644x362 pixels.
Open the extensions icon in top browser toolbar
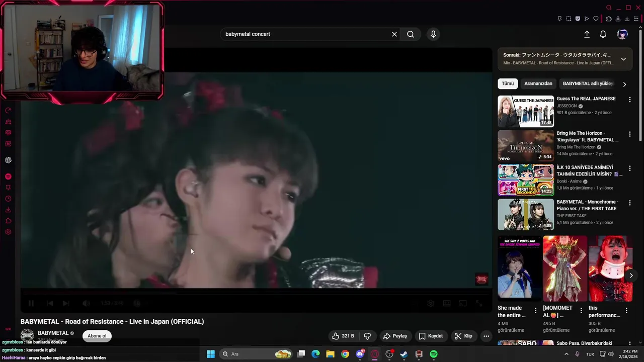point(608,19)
